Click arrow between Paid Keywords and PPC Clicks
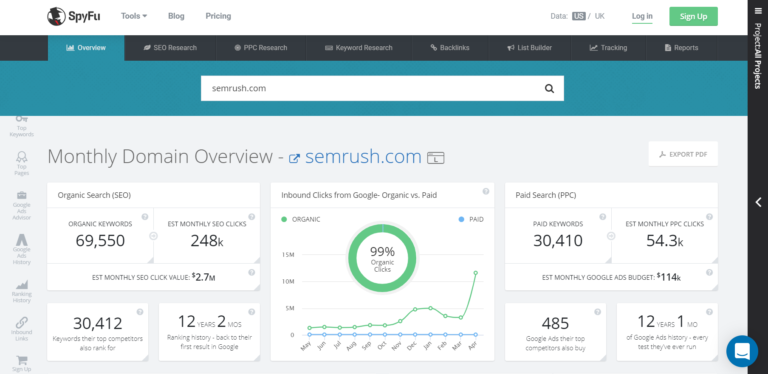 [x=611, y=236]
